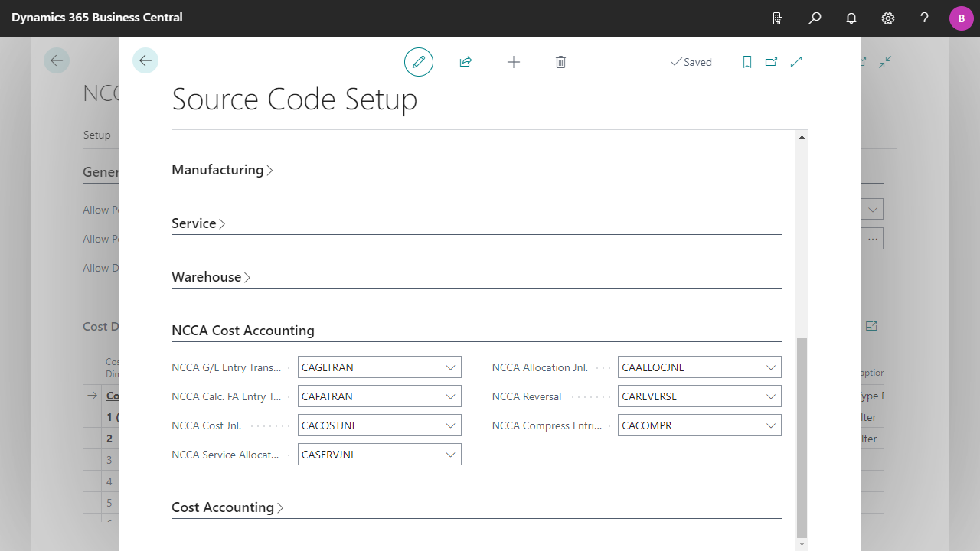
Task: Open the notifications bell
Action: click(851, 18)
